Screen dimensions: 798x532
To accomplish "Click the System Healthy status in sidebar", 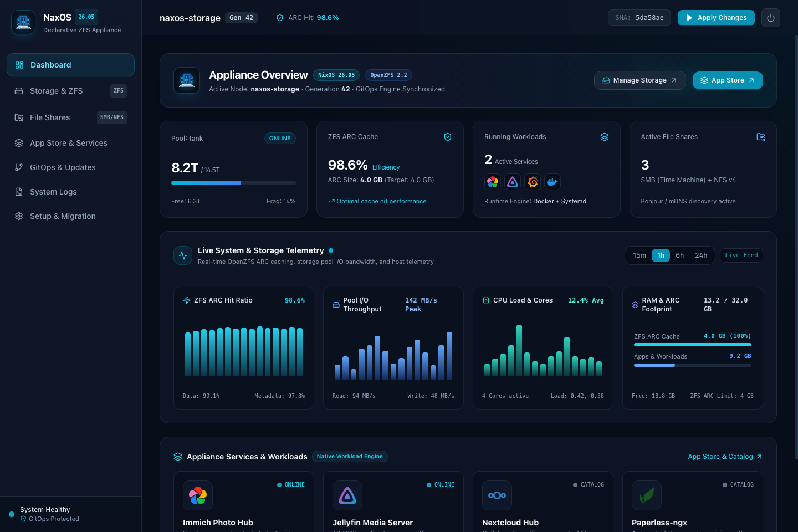I will click(x=45, y=510).
